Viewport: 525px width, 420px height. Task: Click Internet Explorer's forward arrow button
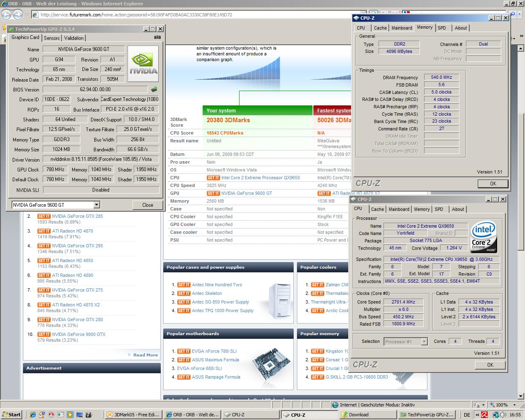(x=18, y=14)
